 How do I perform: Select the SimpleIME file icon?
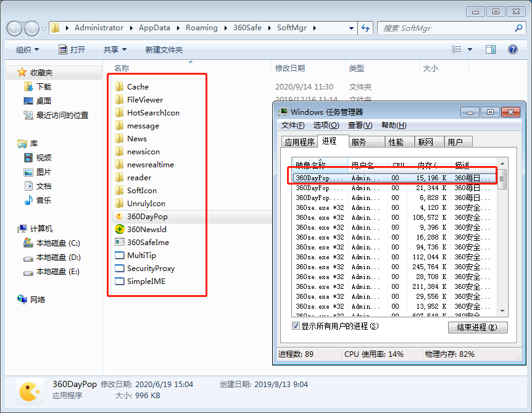click(120, 282)
